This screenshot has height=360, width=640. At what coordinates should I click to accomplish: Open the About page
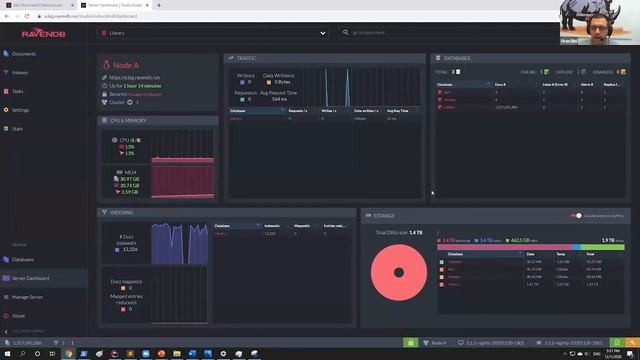tap(18, 316)
